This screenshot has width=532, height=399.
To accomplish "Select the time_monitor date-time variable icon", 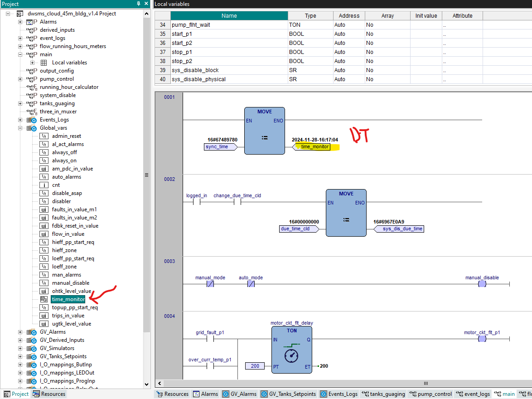I will point(44,299).
